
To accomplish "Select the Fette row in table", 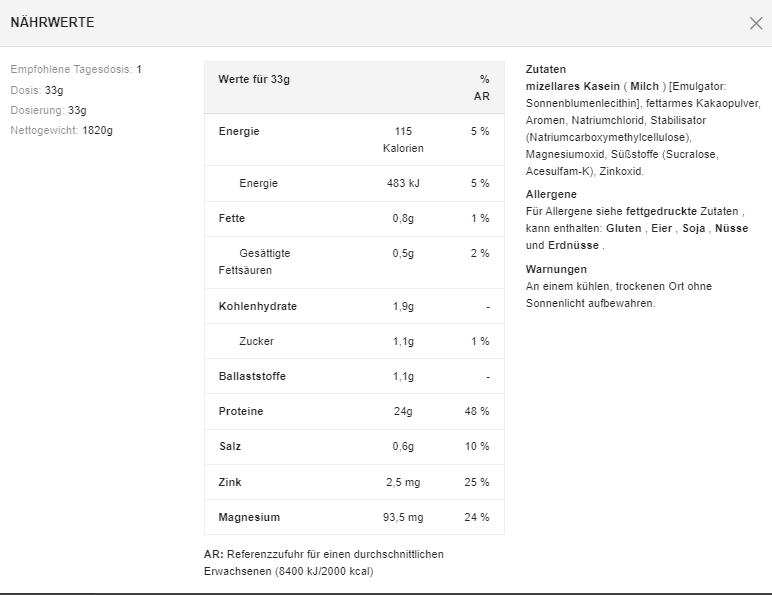I will pyautogui.click(x=354, y=218).
